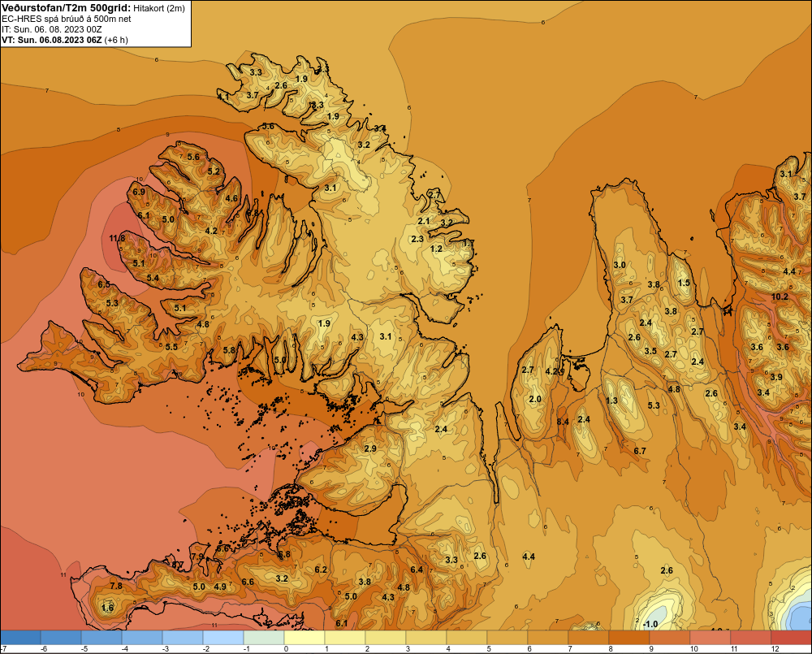Image resolution: width=812 pixels, height=654 pixels.
Task: Click the 6.7 temperature value
Action: (x=640, y=451)
